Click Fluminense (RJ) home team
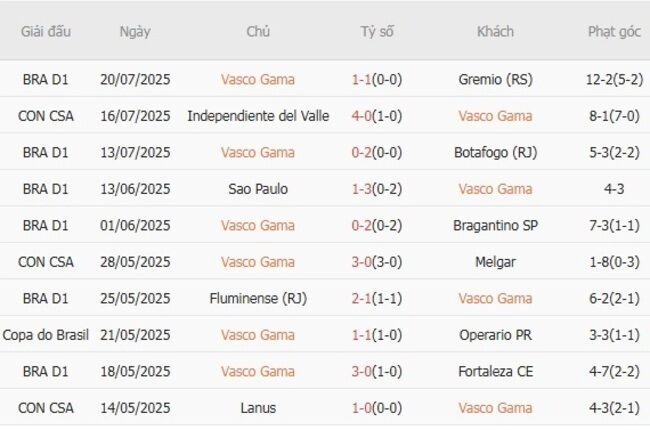 click(258, 298)
